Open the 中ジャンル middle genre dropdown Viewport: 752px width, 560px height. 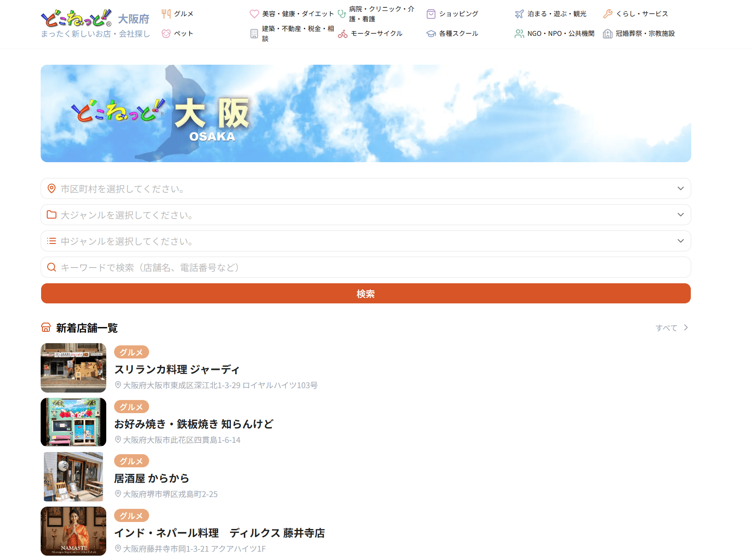click(x=366, y=241)
